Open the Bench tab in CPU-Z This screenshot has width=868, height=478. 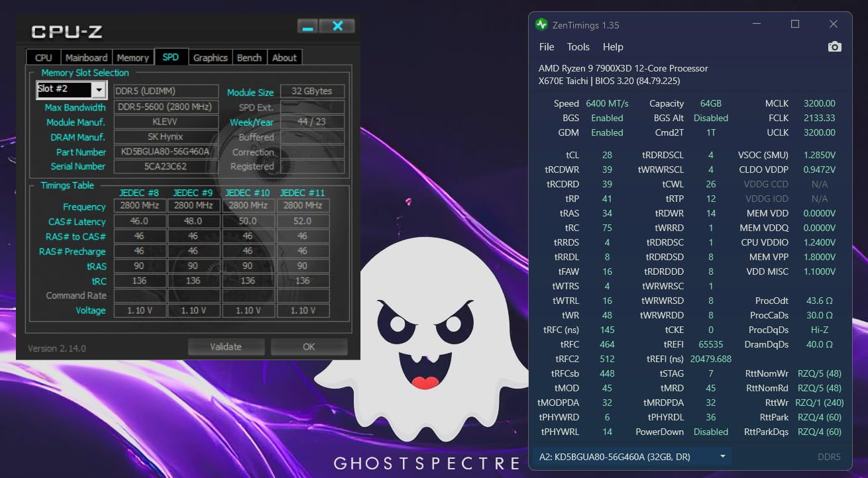249,58
